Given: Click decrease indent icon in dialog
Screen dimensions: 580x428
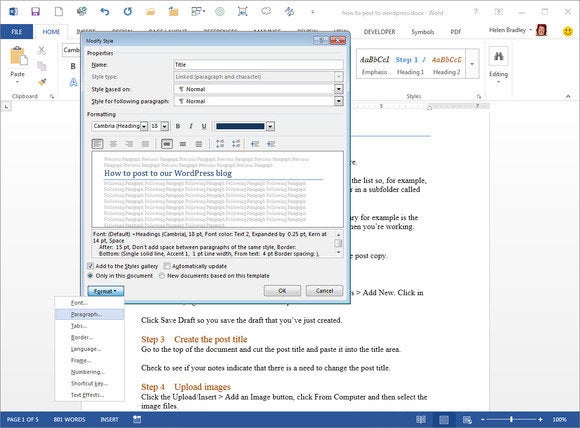Looking at the screenshot, I should point(255,144).
